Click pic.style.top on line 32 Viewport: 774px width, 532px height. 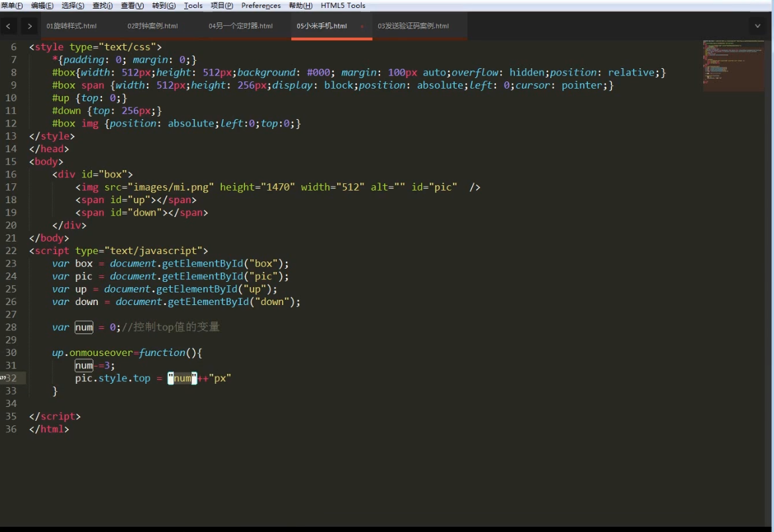(x=113, y=378)
